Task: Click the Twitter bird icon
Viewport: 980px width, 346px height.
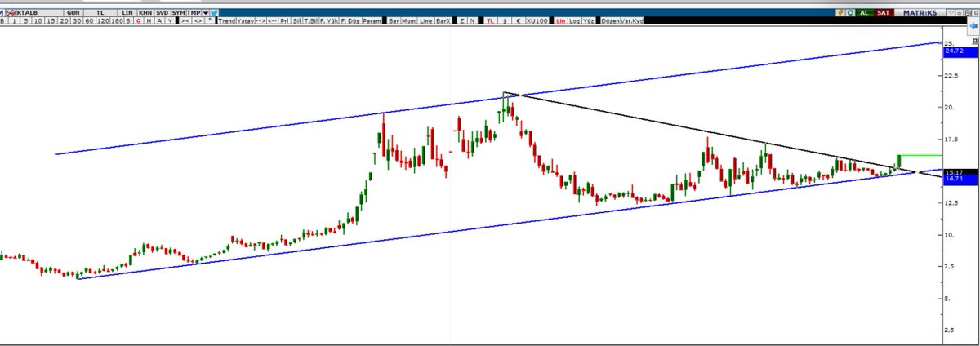Action: tap(214, 13)
